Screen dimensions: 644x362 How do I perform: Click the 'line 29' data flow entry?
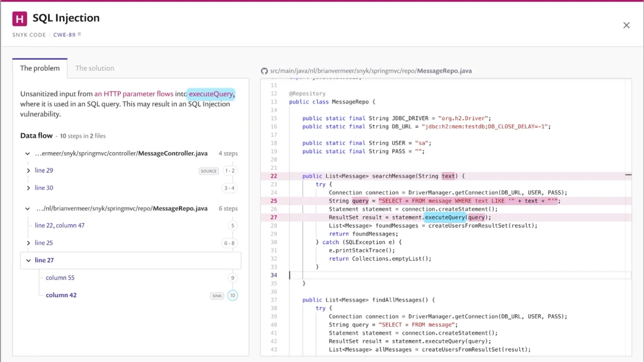pos(44,171)
